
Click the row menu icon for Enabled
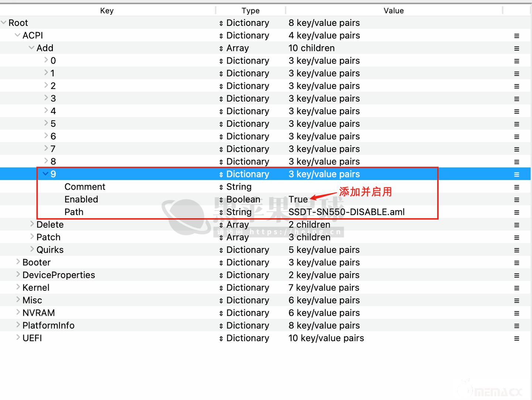tap(516, 200)
